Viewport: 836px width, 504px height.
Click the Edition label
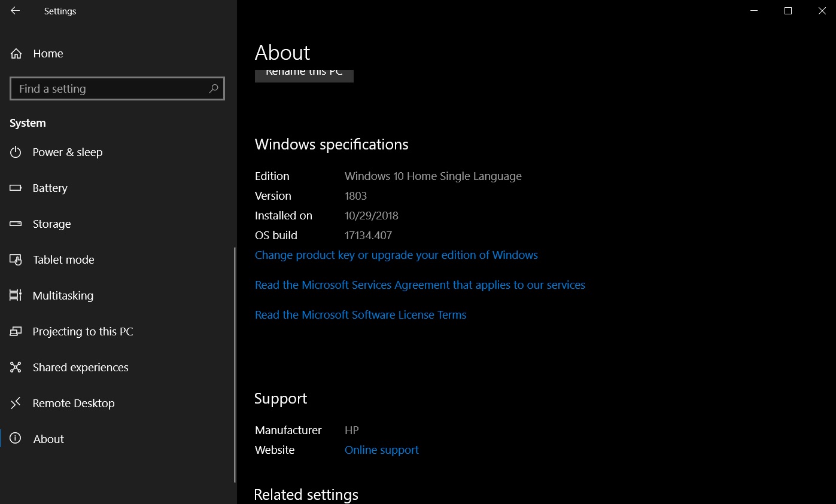tap(272, 176)
